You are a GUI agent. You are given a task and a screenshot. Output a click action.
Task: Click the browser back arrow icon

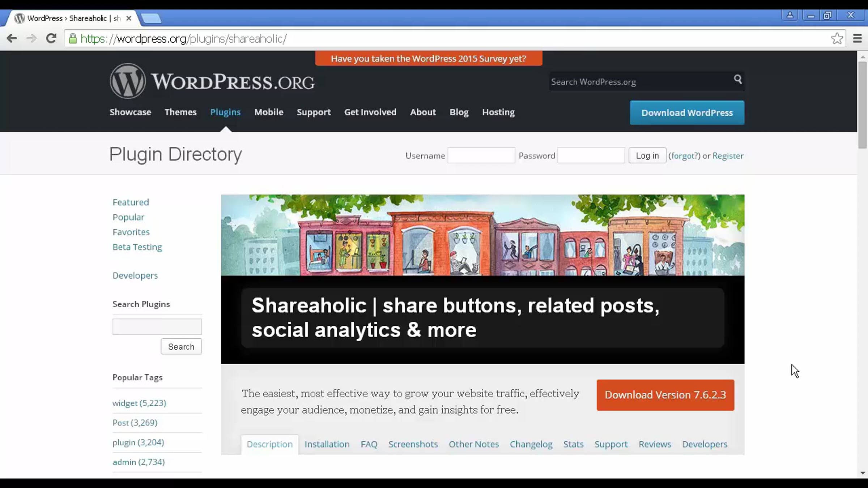12,38
